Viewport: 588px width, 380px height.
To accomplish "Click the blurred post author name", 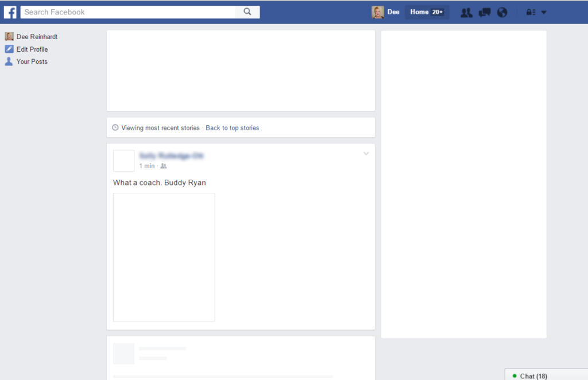I will 171,156.
